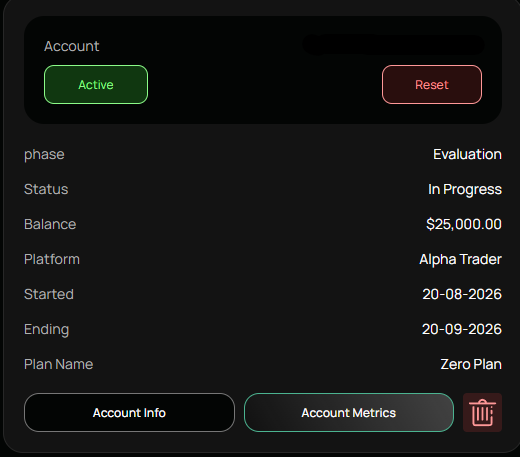Click the Started row label
Image resolution: width=520 pixels, height=457 pixels.
49,294
